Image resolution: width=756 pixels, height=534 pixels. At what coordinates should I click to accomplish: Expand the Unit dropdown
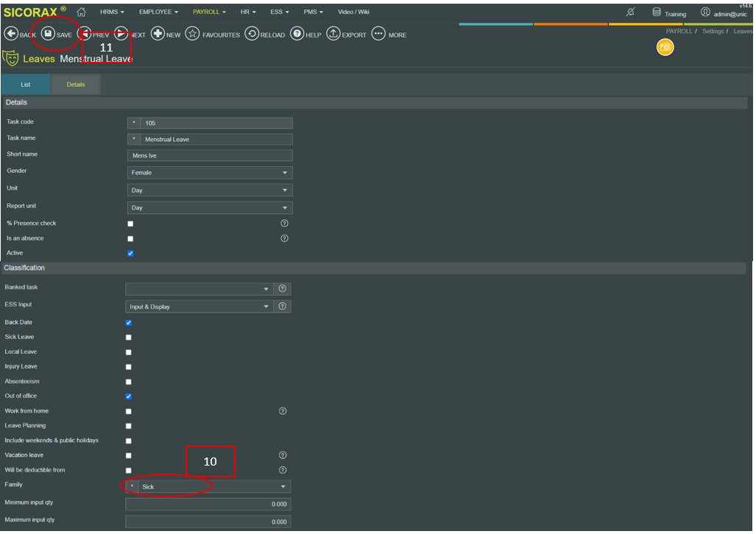point(210,190)
